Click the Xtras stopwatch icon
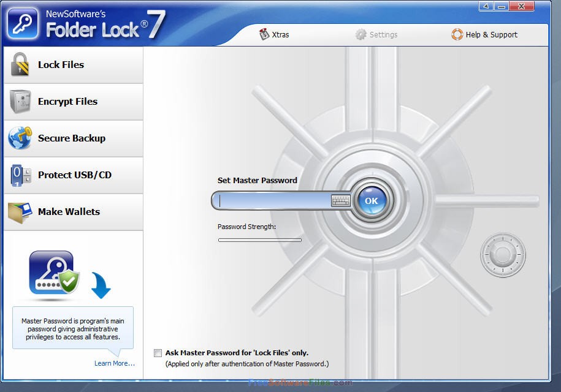The height and width of the screenshot is (392, 561). coord(264,34)
